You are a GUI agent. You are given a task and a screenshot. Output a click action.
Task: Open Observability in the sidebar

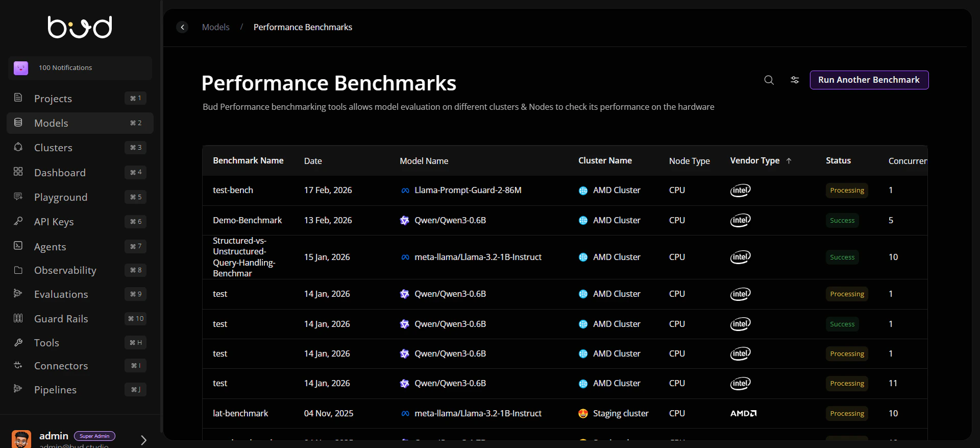pos(80,270)
